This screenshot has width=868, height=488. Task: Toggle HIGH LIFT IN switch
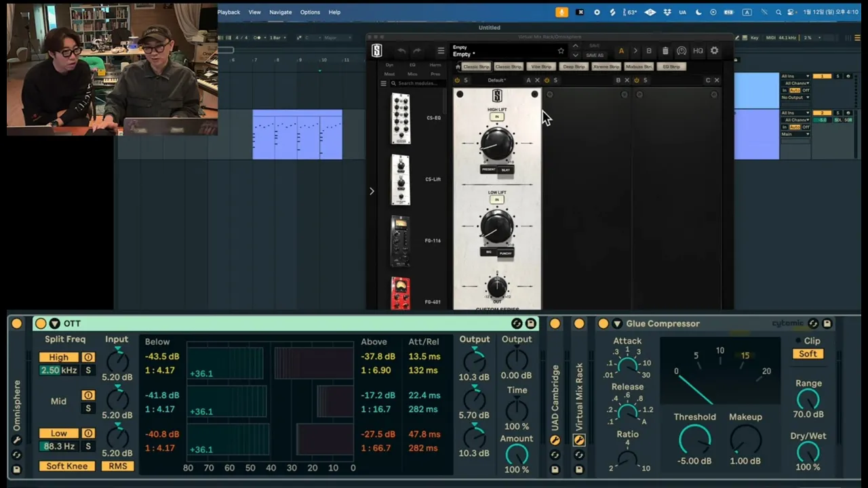click(496, 117)
